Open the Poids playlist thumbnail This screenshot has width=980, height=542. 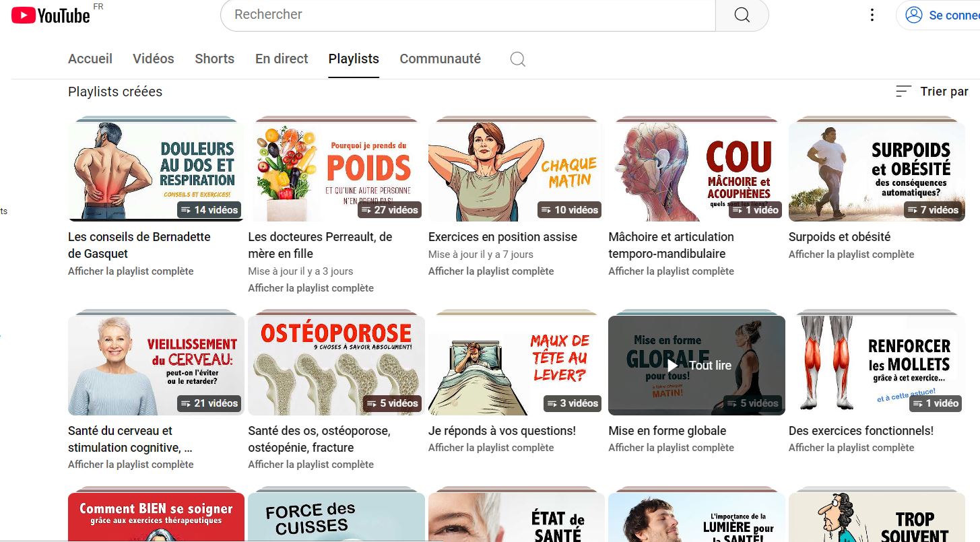336,172
